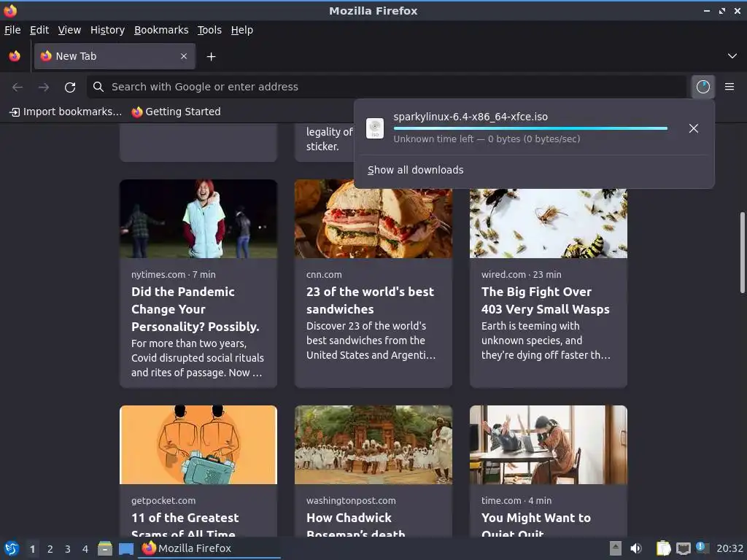Open removable media eject tray icon
Screen dimensions: 747x560
616,548
